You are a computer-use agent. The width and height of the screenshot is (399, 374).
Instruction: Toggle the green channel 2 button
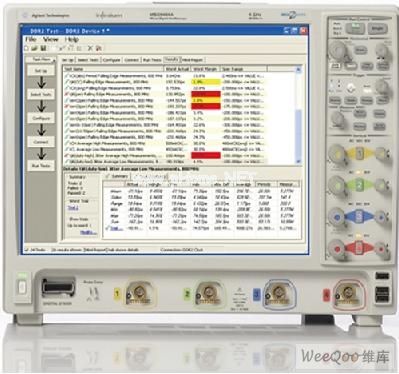359,185
